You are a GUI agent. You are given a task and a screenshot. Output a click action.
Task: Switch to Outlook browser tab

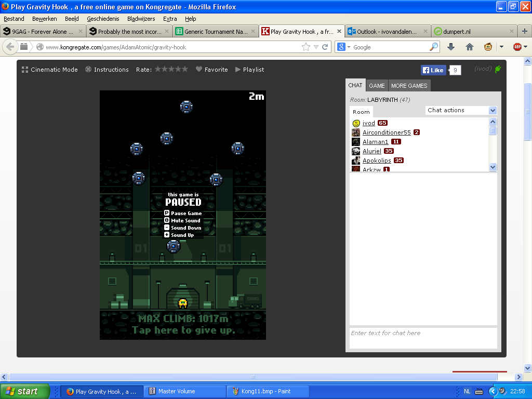click(x=387, y=32)
